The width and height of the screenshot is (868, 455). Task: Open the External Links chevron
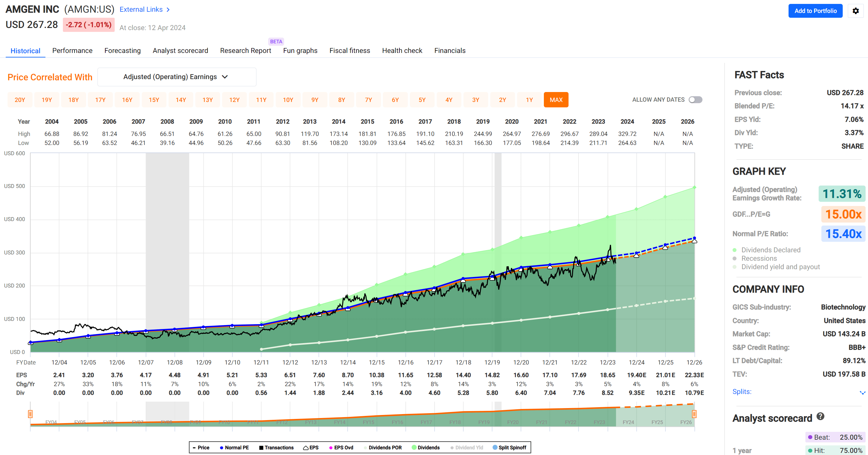(168, 9)
